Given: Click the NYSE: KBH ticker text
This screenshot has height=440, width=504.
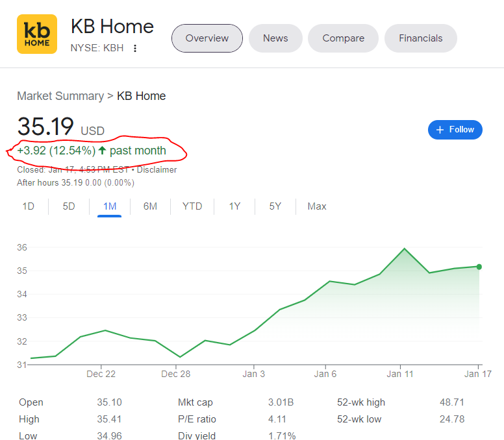Looking at the screenshot, I should [97, 48].
